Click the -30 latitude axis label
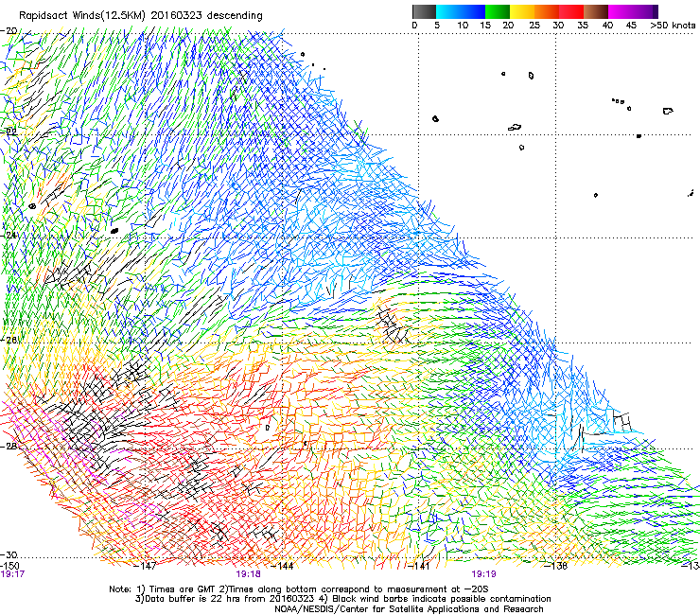 (x=9, y=554)
